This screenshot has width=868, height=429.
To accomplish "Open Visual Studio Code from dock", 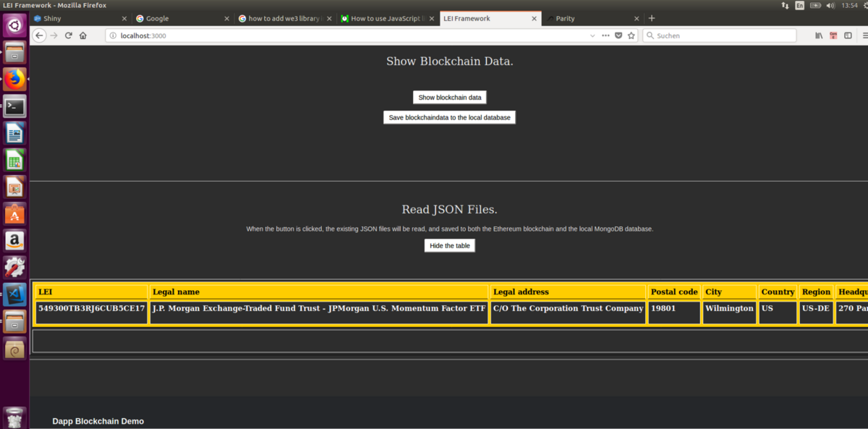I will click(x=14, y=295).
